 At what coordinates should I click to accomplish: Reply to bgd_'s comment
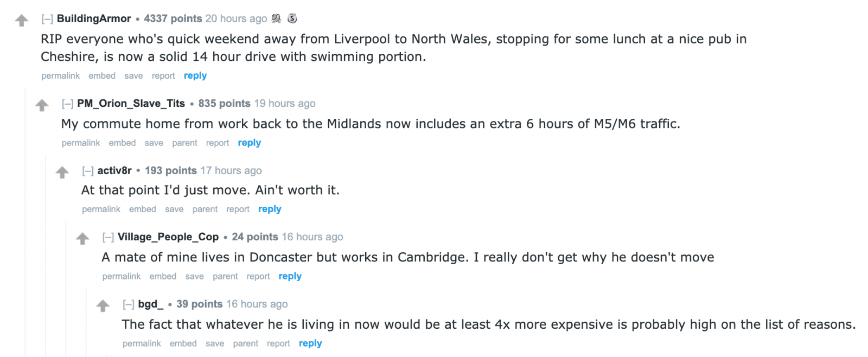point(310,343)
